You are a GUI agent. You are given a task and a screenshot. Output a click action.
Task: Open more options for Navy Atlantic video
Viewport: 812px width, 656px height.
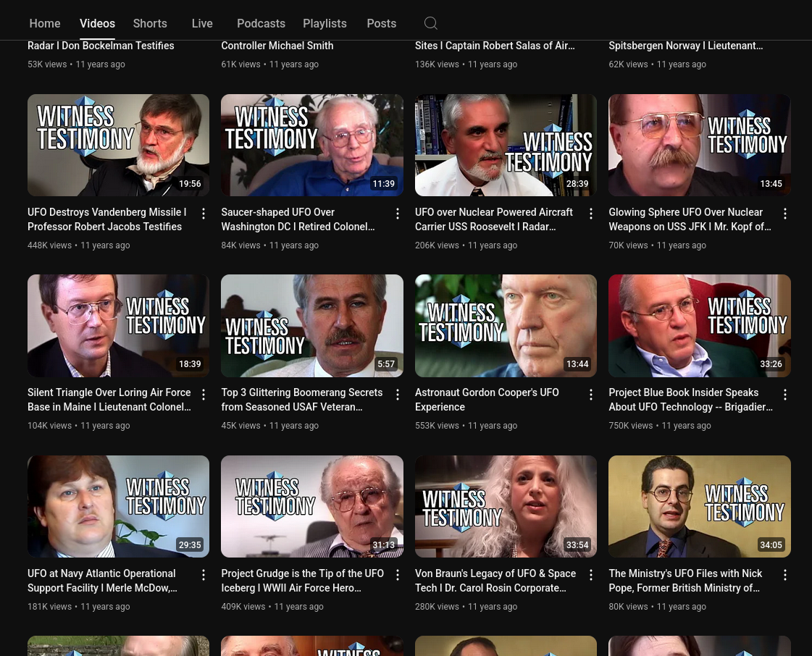click(204, 575)
